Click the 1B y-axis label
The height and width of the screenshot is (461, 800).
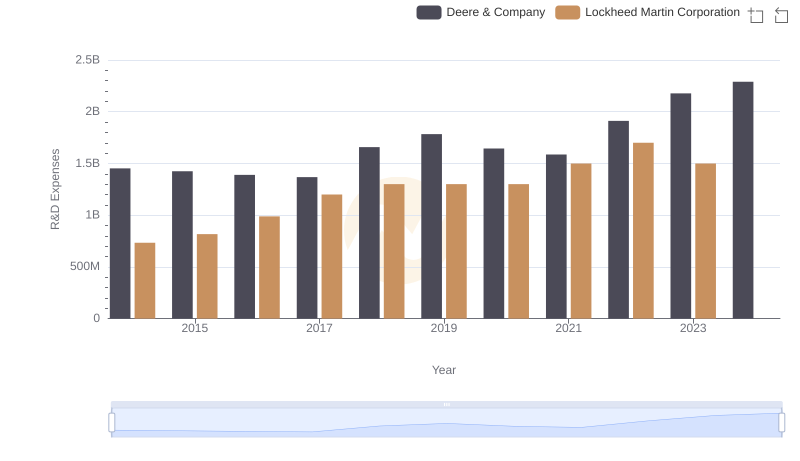click(92, 215)
